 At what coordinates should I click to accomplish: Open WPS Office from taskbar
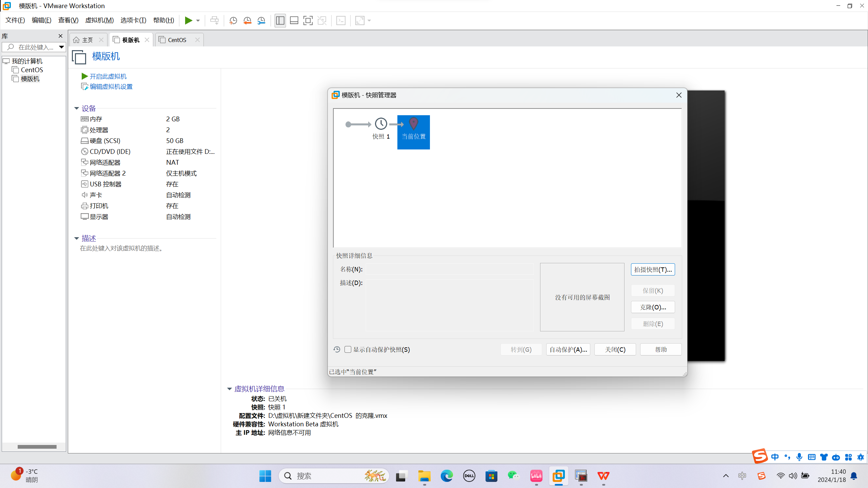coord(603,476)
